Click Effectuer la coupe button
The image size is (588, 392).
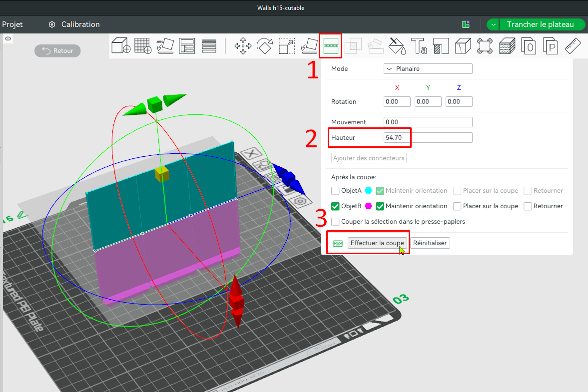[377, 243]
